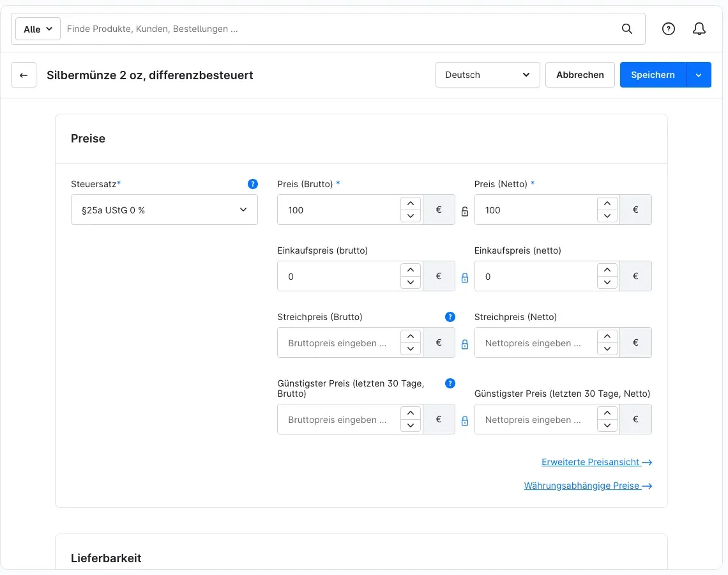
Task: Decrease Einkaufspreis (netto) value
Action: click(607, 282)
